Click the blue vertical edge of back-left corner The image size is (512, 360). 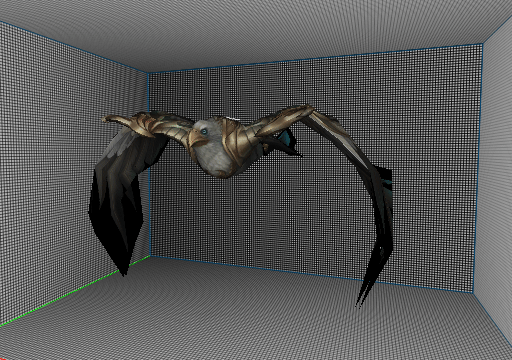(x=148, y=164)
